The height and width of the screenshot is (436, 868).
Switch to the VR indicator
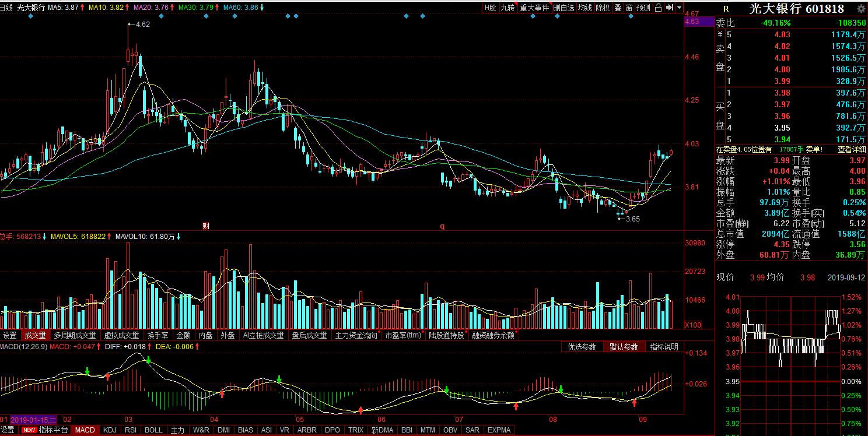[285, 430]
